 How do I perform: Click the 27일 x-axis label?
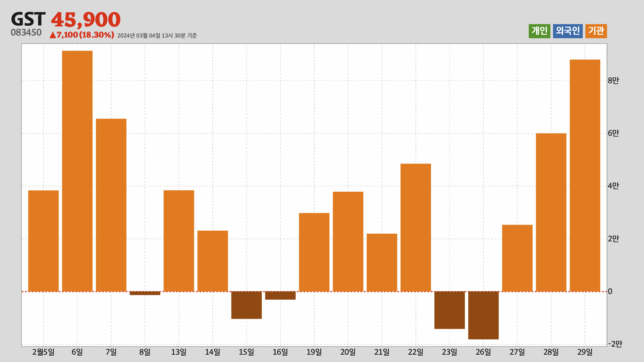tap(517, 352)
